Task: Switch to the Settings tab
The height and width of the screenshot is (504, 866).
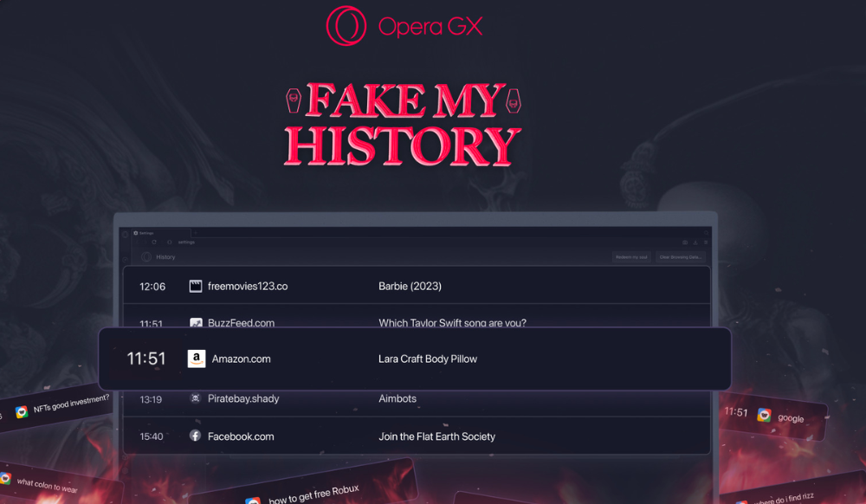Action: (x=147, y=232)
